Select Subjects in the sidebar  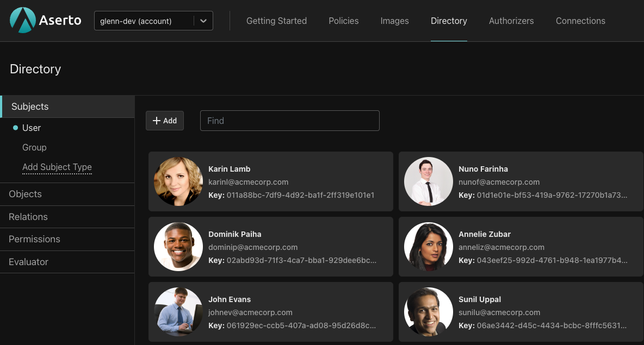[67, 106]
